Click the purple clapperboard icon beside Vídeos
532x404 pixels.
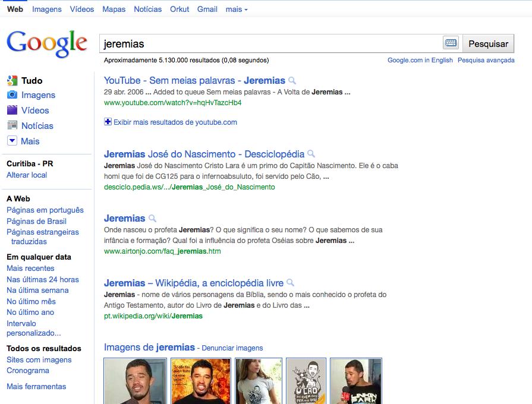(12, 110)
